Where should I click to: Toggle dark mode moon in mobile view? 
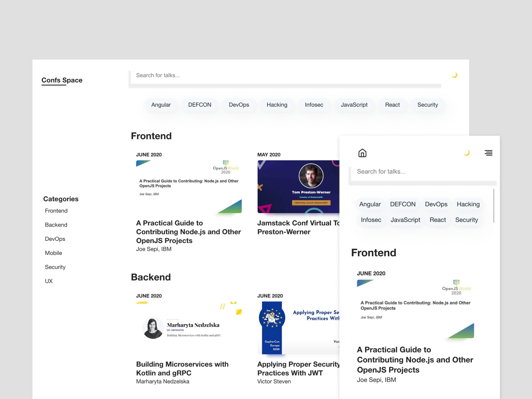coord(467,153)
